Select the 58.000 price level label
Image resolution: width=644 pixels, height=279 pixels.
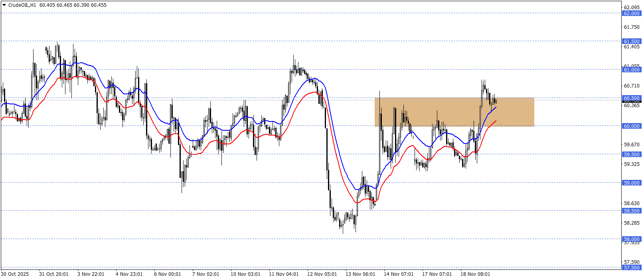632,239
